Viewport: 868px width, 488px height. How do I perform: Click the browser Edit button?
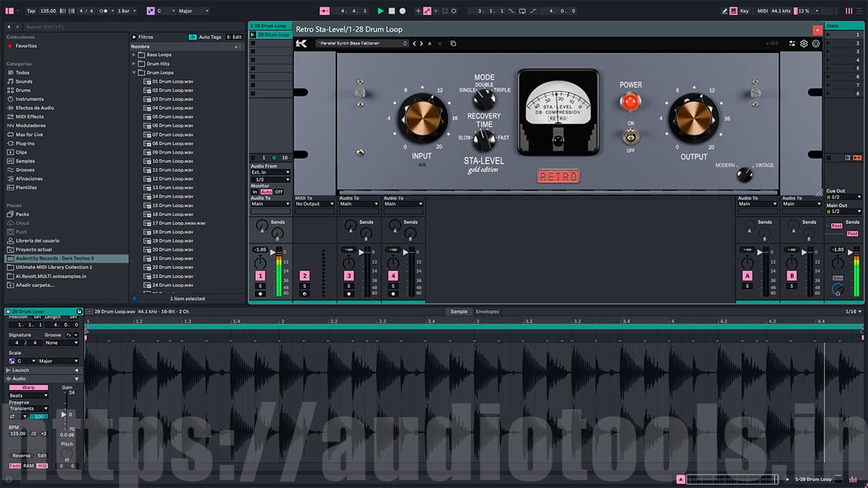coord(234,37)
